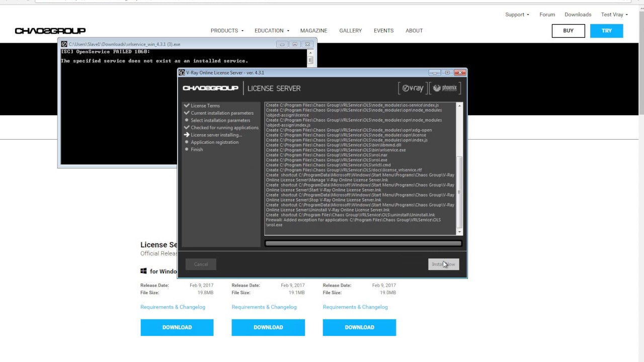
Task: Select the Finish step
Action: [196, 149]
